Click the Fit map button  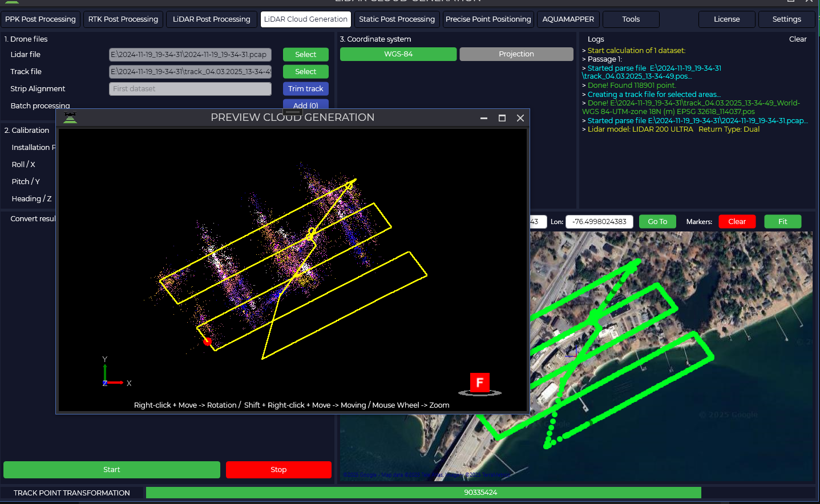tap(783, 222)
